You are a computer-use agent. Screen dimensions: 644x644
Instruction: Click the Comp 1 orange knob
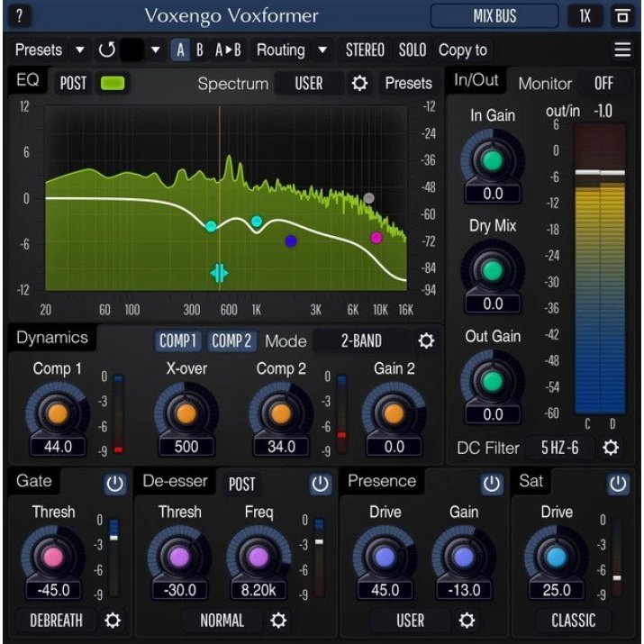pos(58,413)
